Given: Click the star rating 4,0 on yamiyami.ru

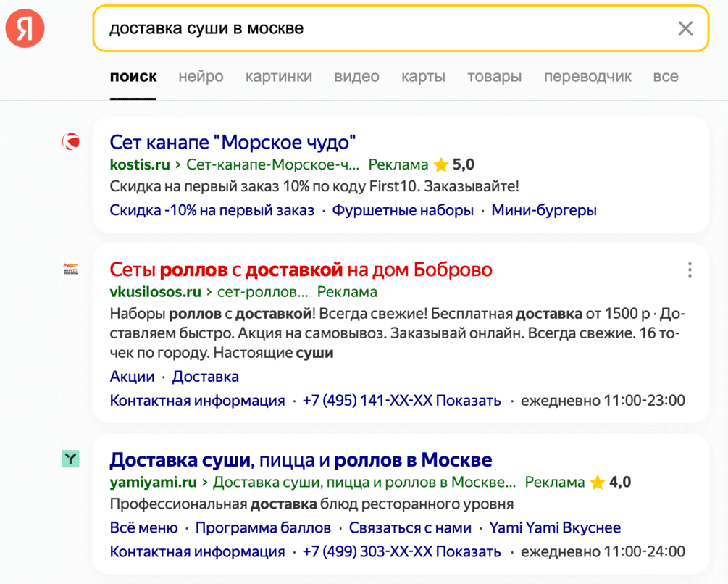Looking at the screenshot, I should tap(610, 483).
